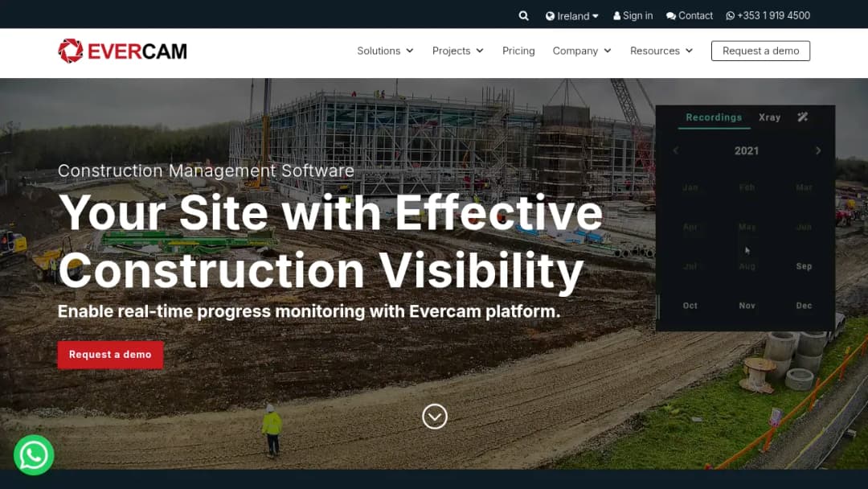Select Sep in the month calendar
868x489 pixels.
click(804, 266)
